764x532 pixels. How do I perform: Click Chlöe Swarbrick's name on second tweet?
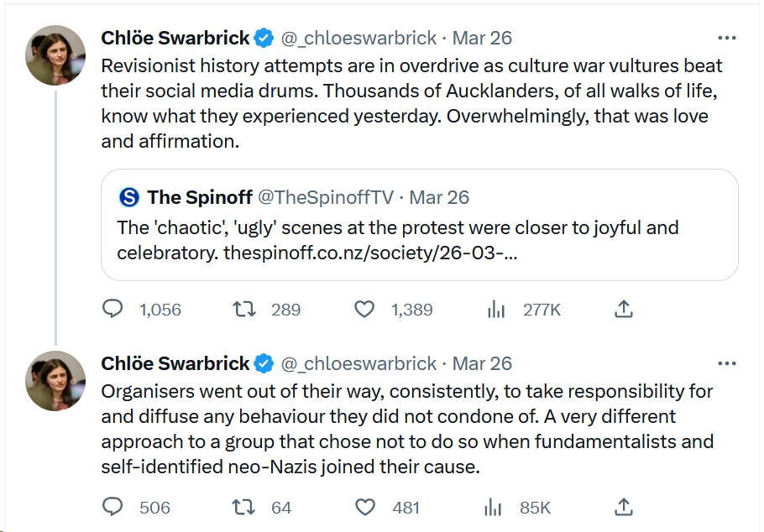point(175,363)
